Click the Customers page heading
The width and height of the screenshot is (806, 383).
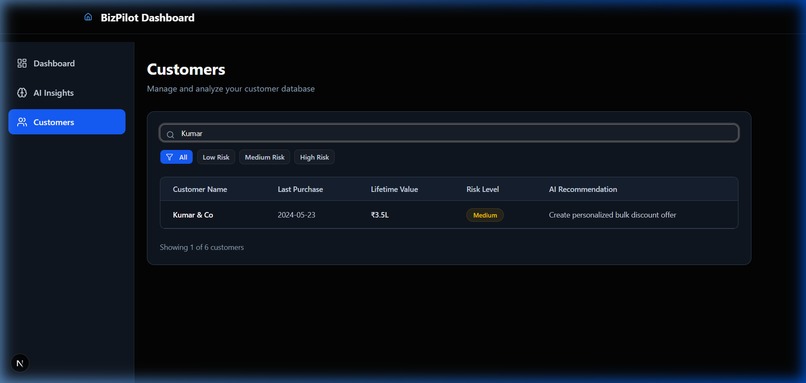[x=186, y=69]
